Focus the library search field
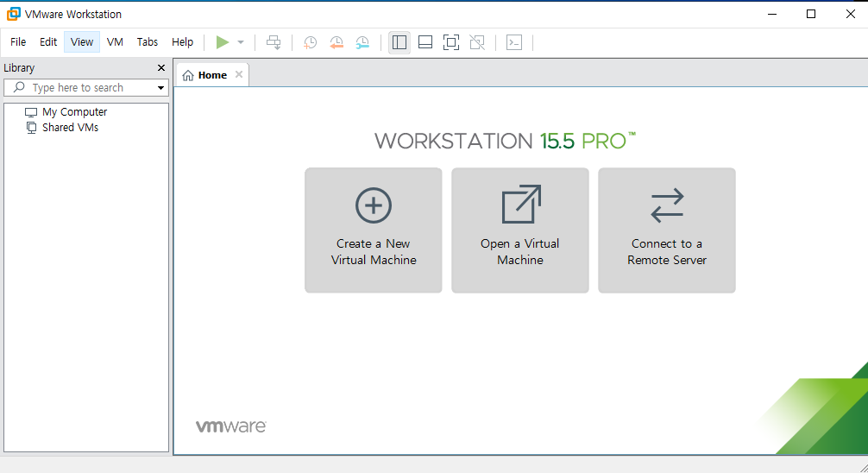This screenshot has width=868, height=473. tap(85, 87)
